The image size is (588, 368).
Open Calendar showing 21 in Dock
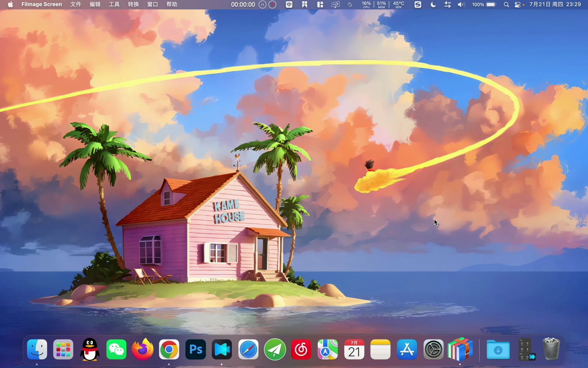point(354,349)
